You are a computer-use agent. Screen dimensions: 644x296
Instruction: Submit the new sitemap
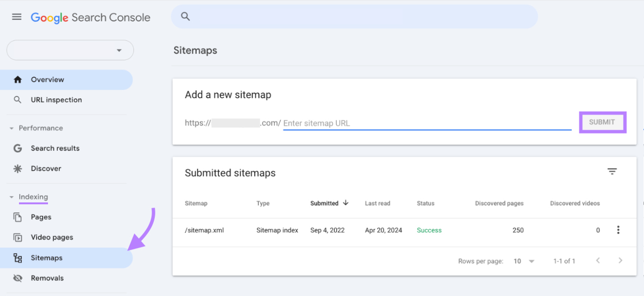point(602,122)
